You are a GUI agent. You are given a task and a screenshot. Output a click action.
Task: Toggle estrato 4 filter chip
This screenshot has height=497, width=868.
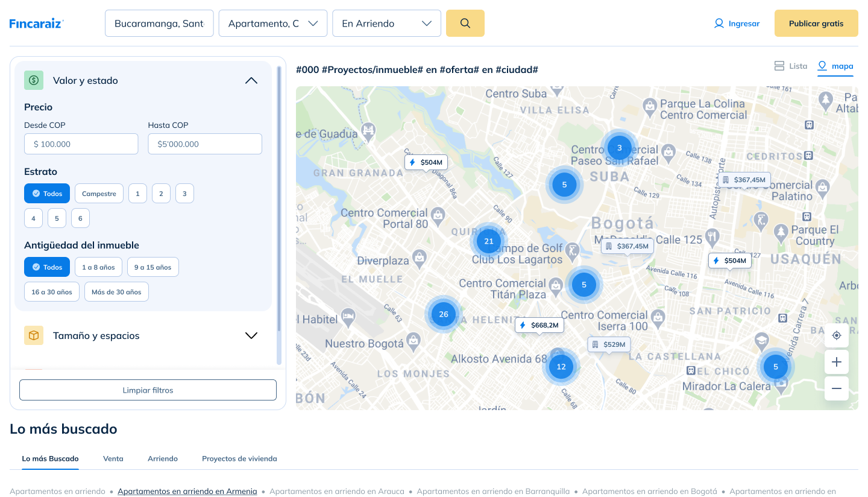33,218
